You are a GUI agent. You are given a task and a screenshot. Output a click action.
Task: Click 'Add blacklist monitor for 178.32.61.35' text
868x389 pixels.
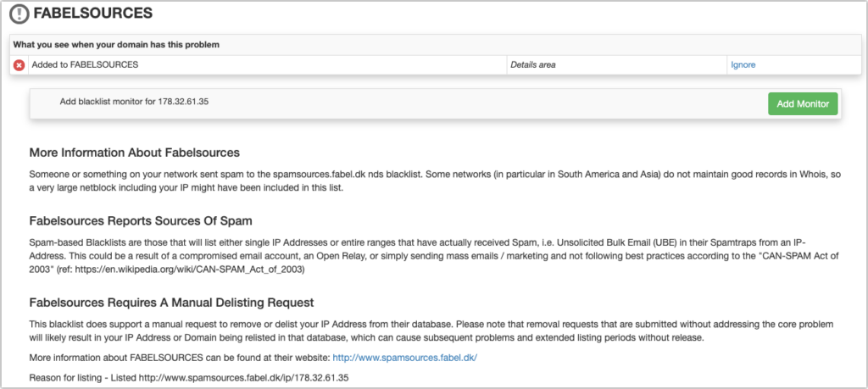tap(134, 102)
